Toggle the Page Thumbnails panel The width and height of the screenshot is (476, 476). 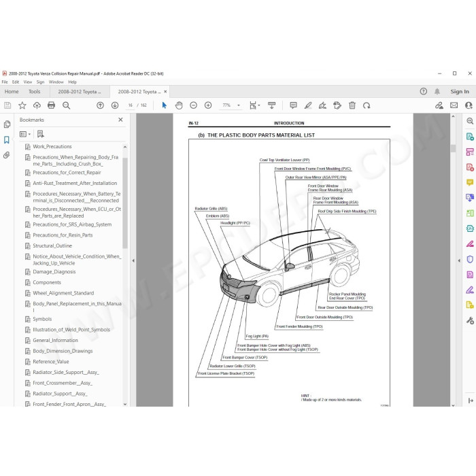7,124
